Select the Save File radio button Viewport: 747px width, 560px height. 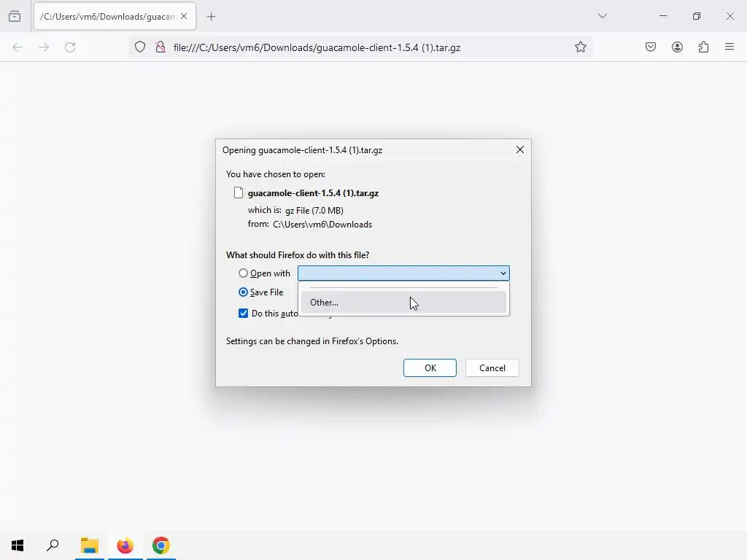243,292
